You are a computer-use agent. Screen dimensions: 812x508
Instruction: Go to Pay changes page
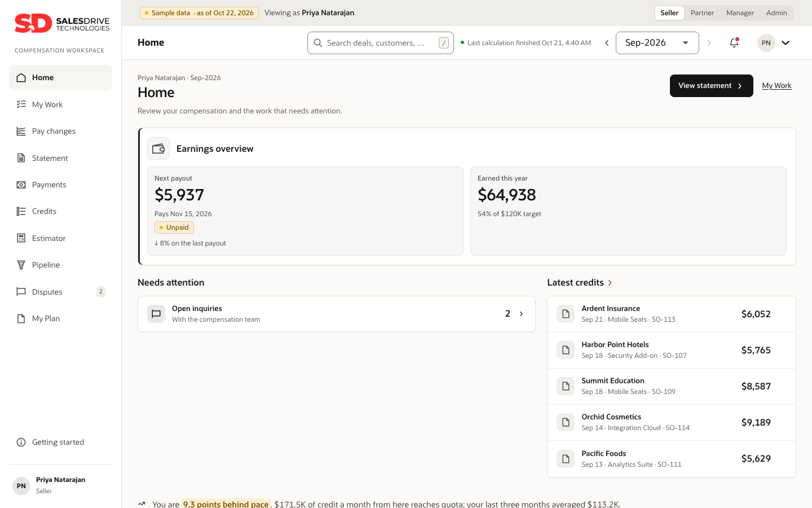pyautogui.click(x=60, y=131)
